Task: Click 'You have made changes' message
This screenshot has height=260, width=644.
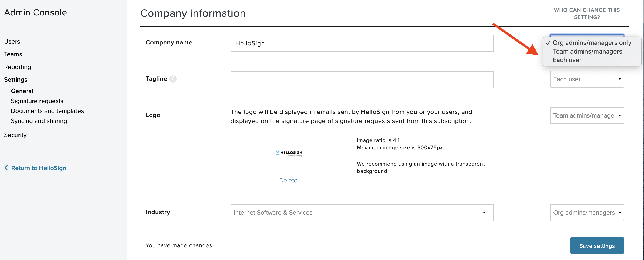Action: (179, 245)
